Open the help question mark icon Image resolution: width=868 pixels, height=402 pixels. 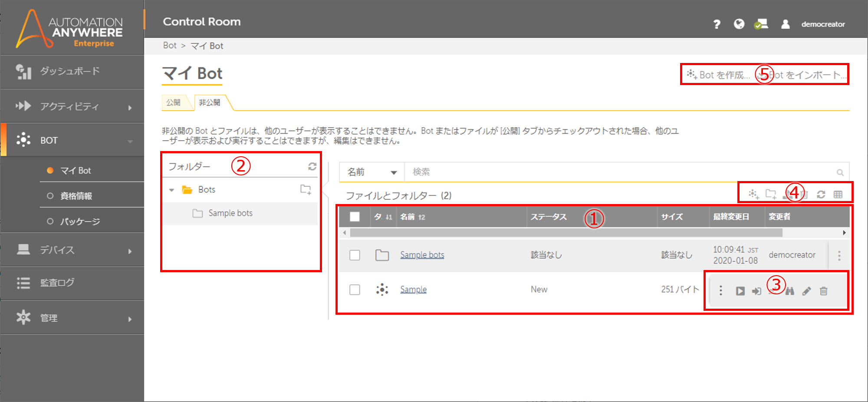click(717, 24)
